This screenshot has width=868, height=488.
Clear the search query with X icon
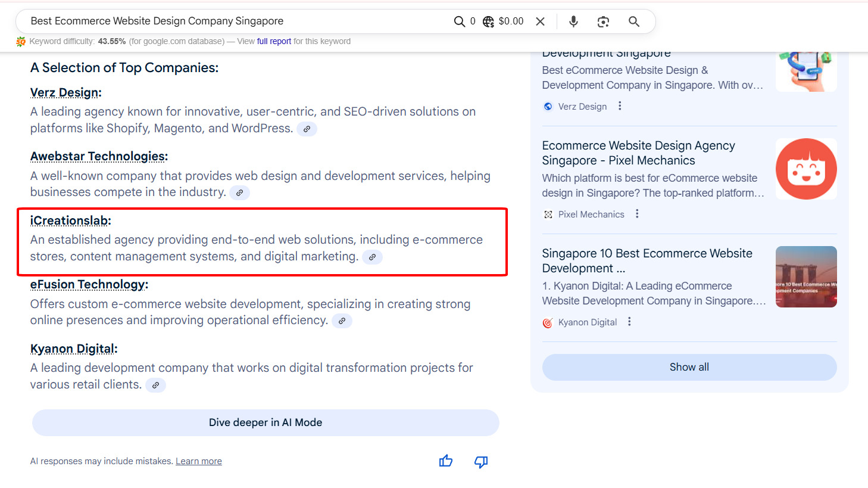tap(540, 21)
